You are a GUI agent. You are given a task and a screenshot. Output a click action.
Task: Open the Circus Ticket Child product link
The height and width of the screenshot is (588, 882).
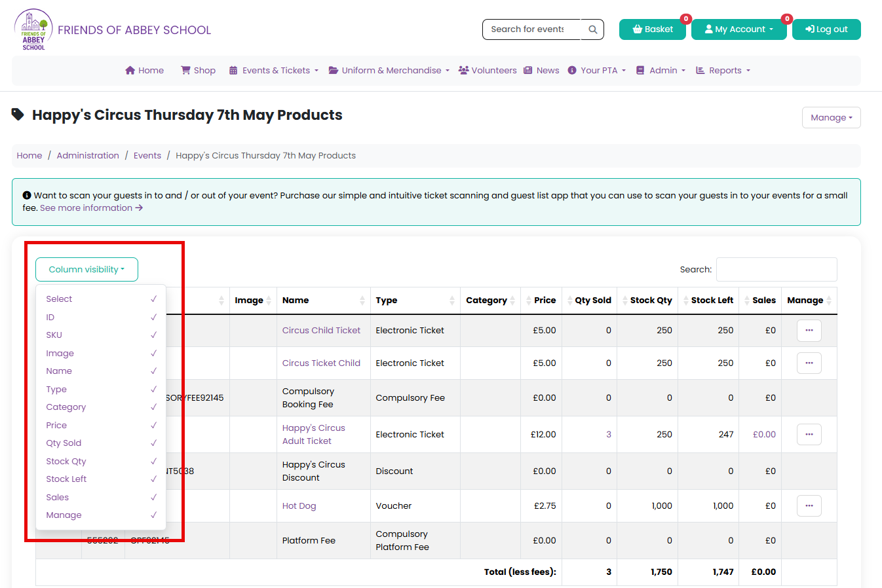[x=321, y=363]
